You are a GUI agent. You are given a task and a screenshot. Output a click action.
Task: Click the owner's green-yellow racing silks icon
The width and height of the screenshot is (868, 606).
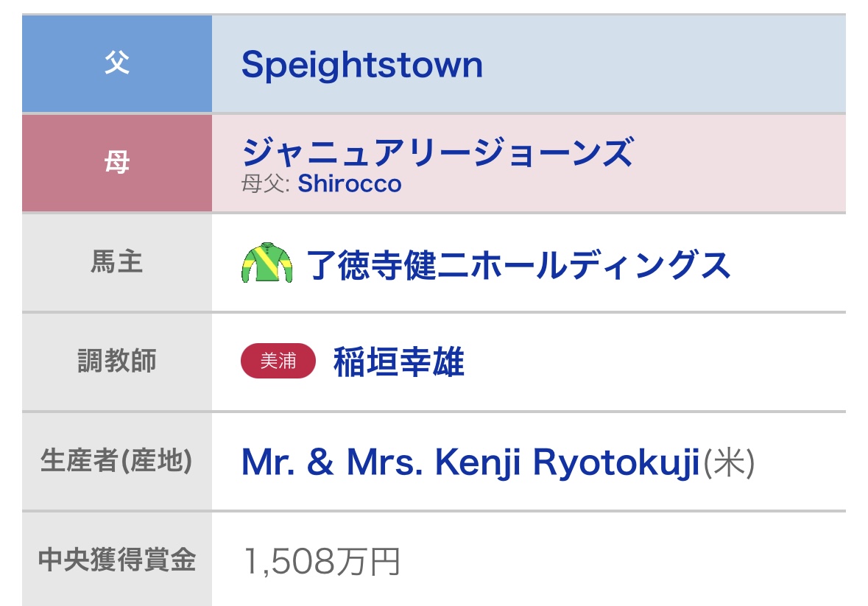click(267, 264)
